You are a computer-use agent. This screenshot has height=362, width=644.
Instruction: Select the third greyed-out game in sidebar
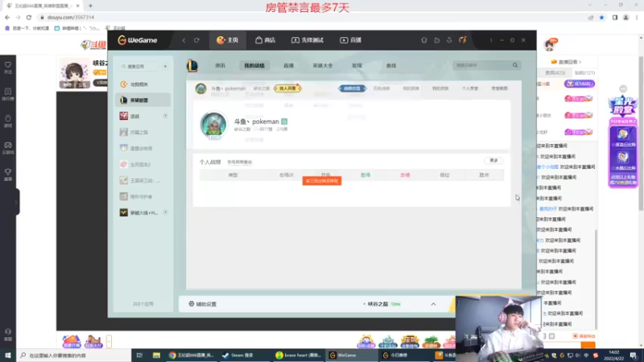[143, 132]
